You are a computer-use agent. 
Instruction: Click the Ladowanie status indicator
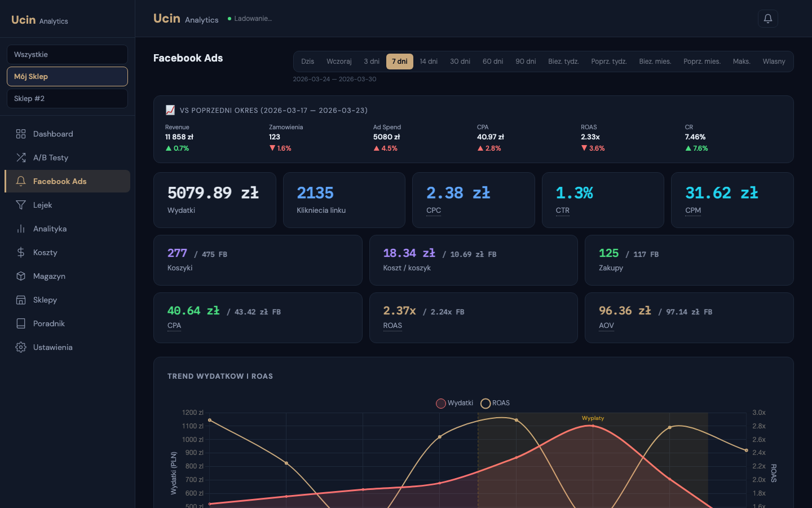250,19
